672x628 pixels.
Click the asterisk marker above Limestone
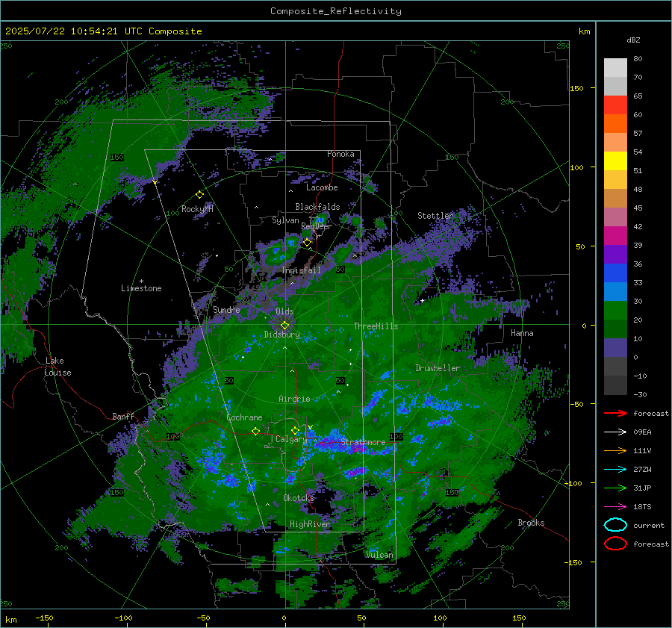[x=141, y=282]
